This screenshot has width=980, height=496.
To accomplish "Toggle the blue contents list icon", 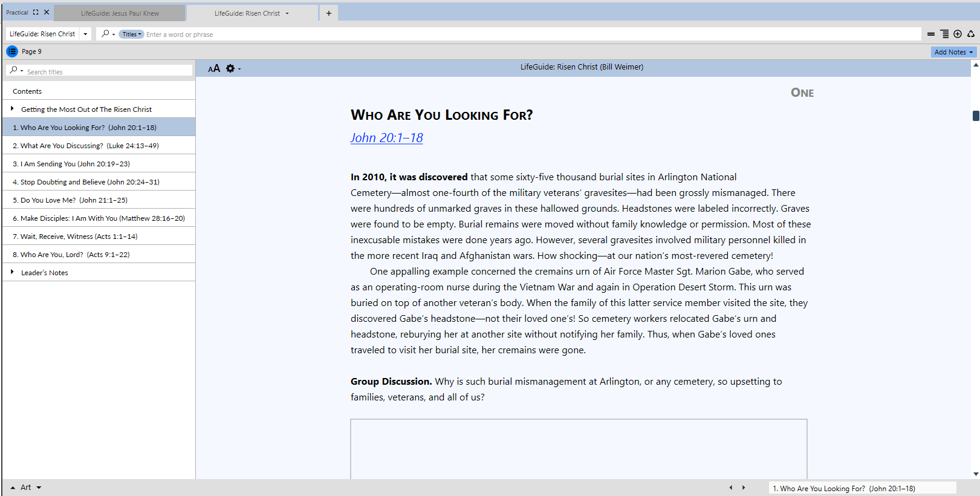I will (12, 51).
